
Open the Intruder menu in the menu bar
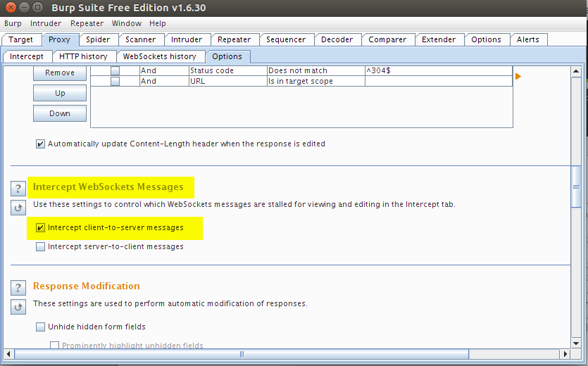[46, 23]
